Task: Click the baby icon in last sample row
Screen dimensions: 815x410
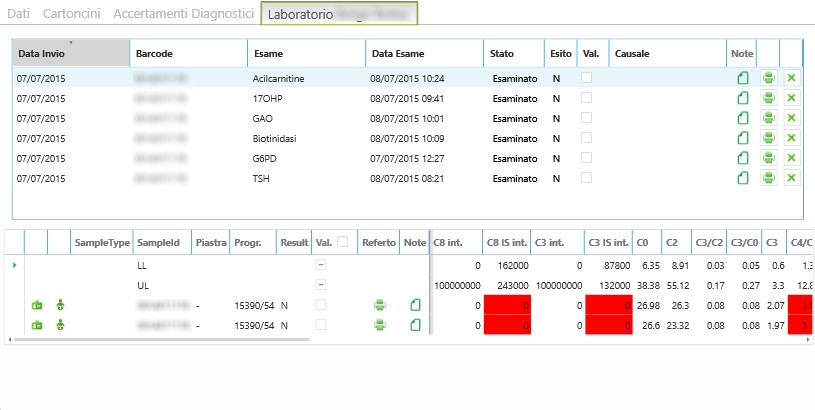Action: point(60,325)
